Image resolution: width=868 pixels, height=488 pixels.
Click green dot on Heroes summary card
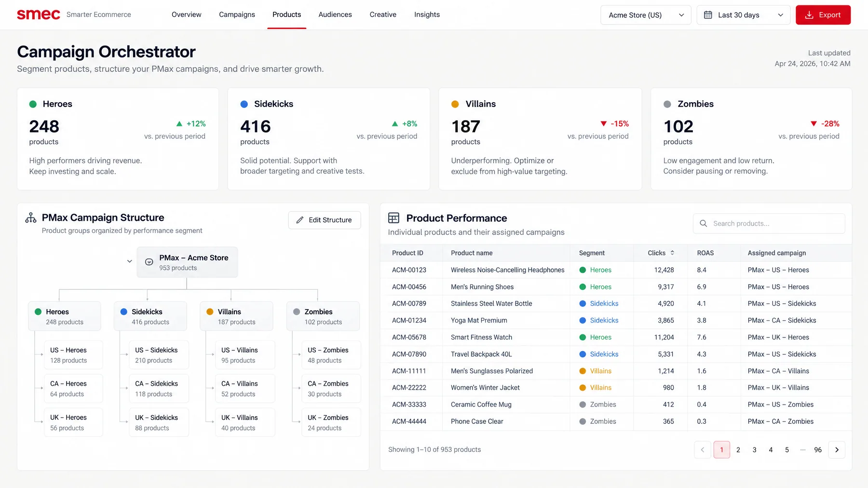click(33, 104)
